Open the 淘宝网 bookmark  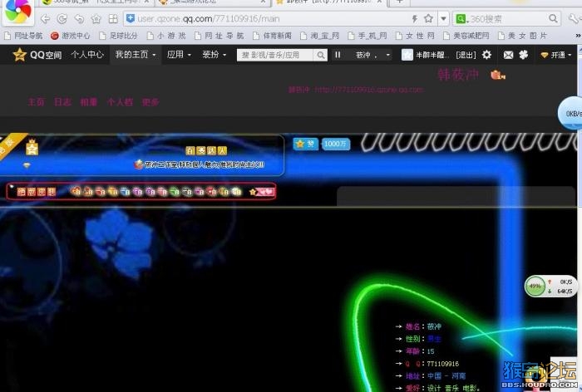[319, 36]
